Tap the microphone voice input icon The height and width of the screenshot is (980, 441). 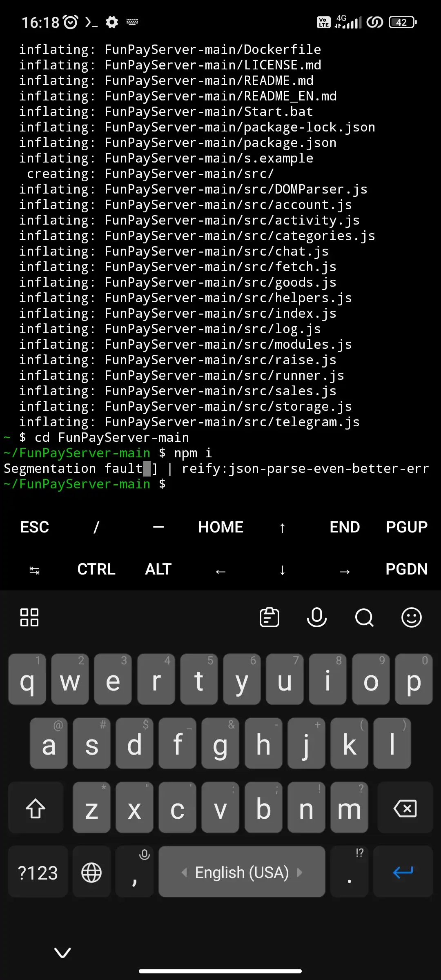point(316,617)
